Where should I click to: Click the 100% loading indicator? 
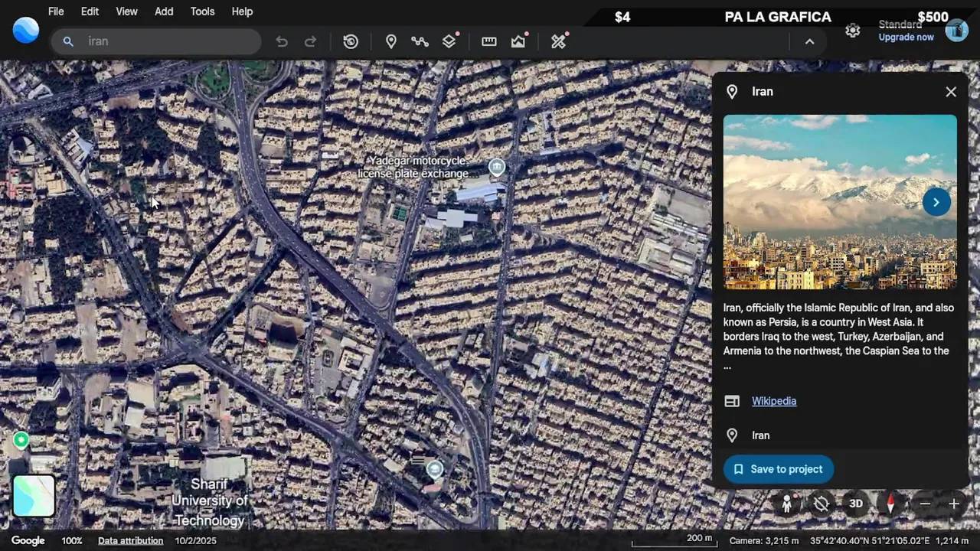tap(72, 540)
